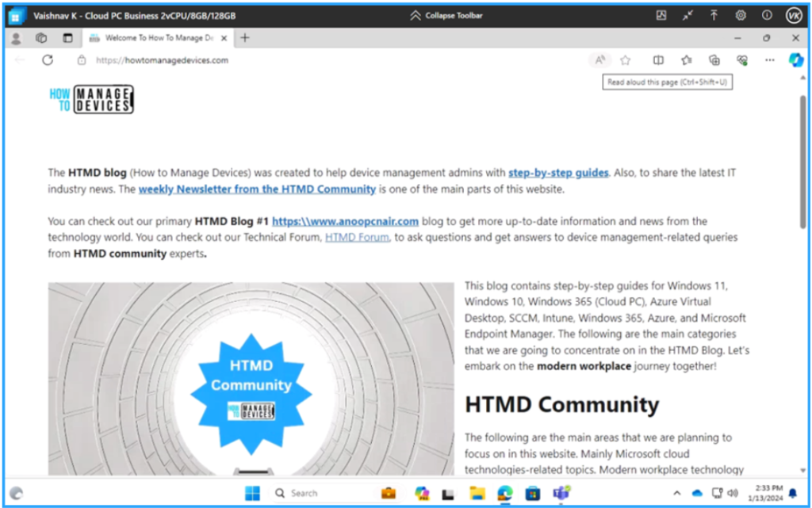
Task: Open the HTMD Forum link
Action: point(357,238)
